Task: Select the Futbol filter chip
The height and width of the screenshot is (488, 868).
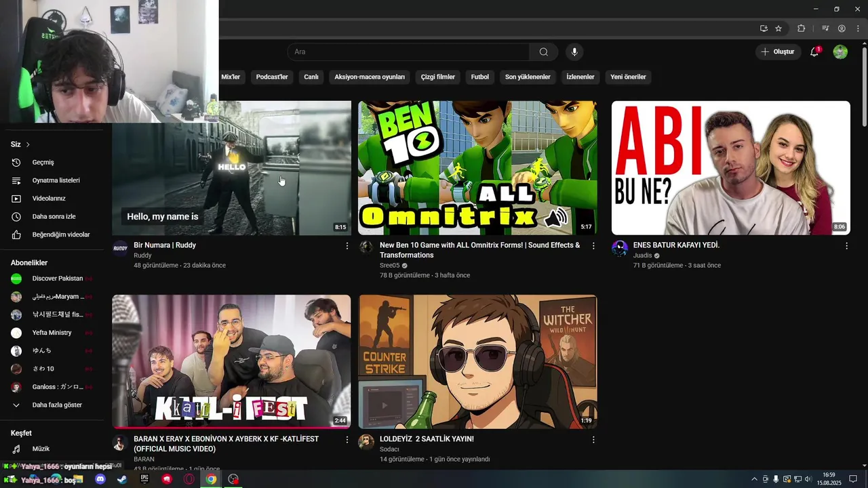Action: [480, 77]
